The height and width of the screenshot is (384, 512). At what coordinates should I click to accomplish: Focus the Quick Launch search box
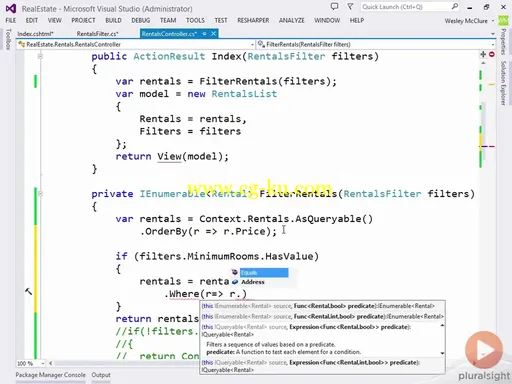point(410,7)
